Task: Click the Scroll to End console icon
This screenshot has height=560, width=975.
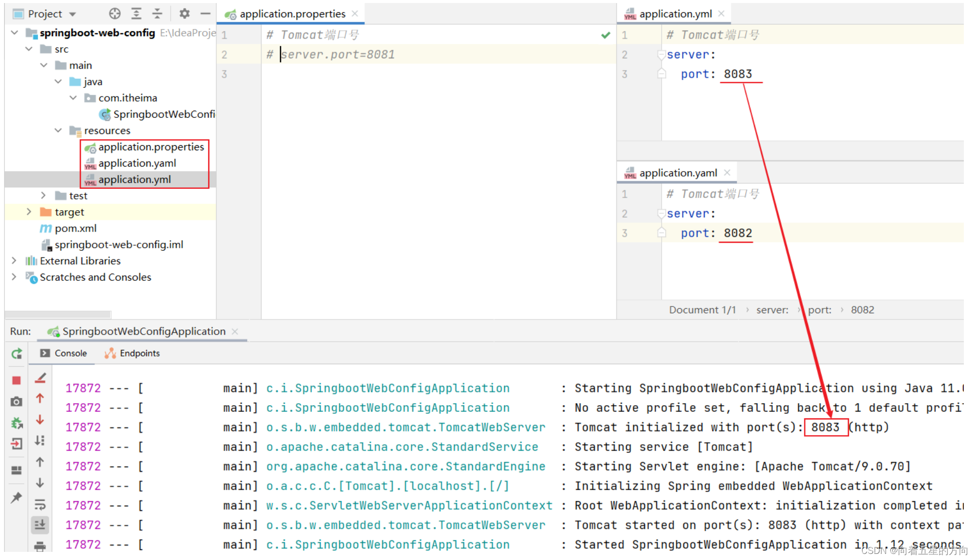Action: [40, 524]
